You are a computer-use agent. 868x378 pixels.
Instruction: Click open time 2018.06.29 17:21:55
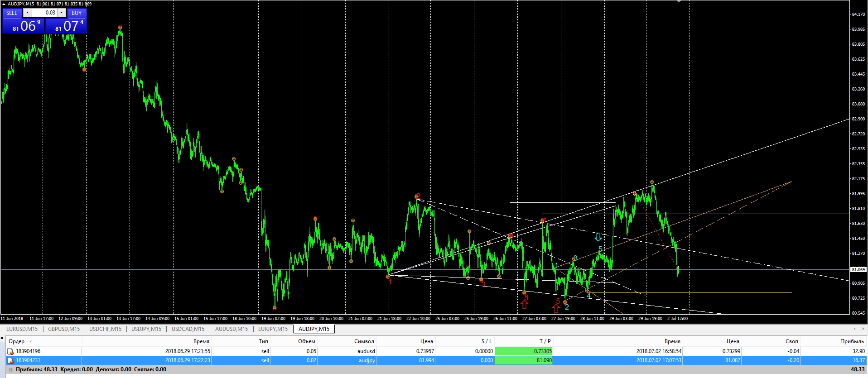point(188,351)
